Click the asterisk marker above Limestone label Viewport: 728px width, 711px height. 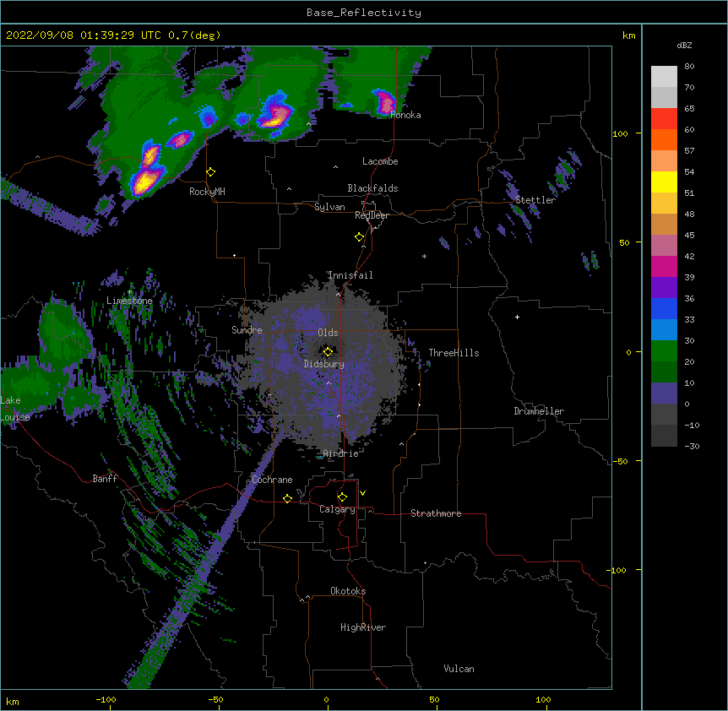pyautogui.click(x=130, y=292)
